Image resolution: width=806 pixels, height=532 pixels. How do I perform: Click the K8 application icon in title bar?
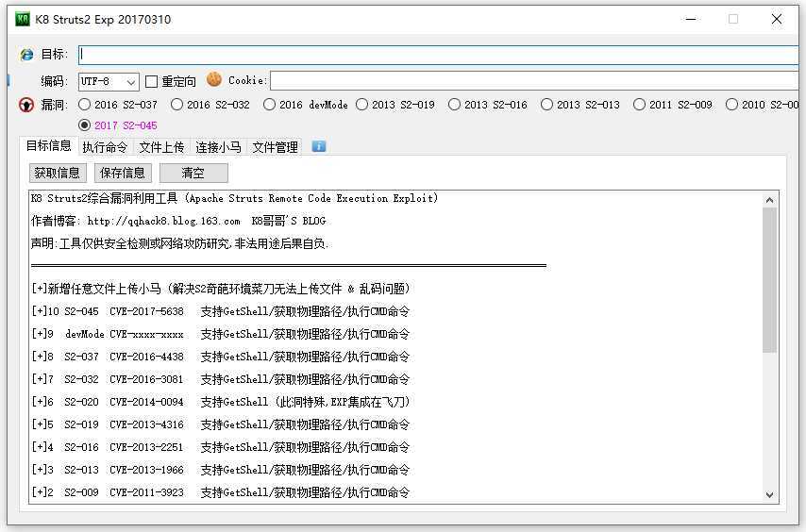tap(23, 20)
